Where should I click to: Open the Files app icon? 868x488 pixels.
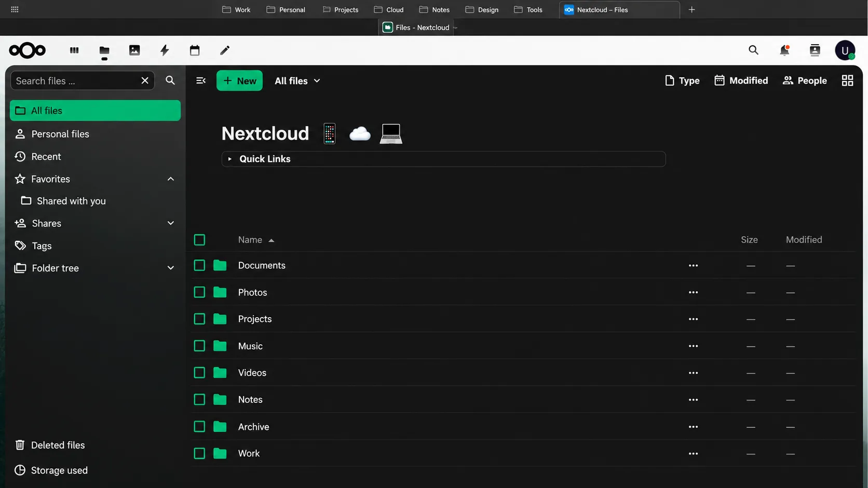click(104, 50)
